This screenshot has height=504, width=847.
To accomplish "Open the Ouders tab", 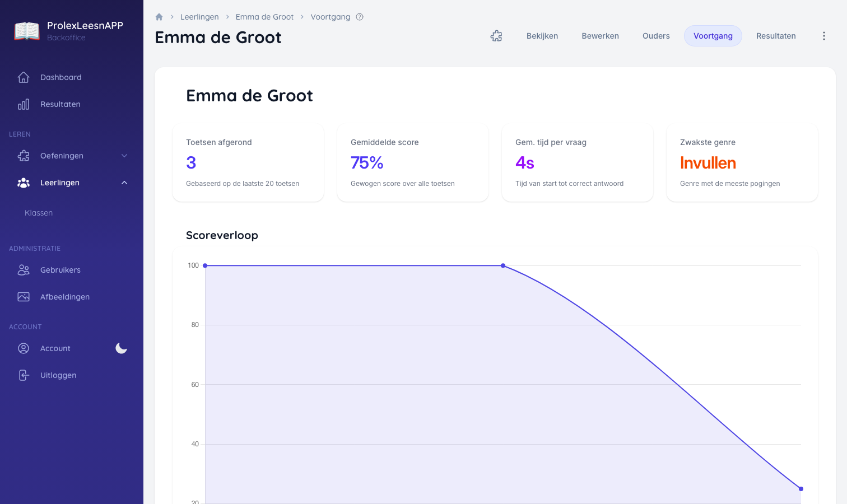I will (x=656, y=36).
